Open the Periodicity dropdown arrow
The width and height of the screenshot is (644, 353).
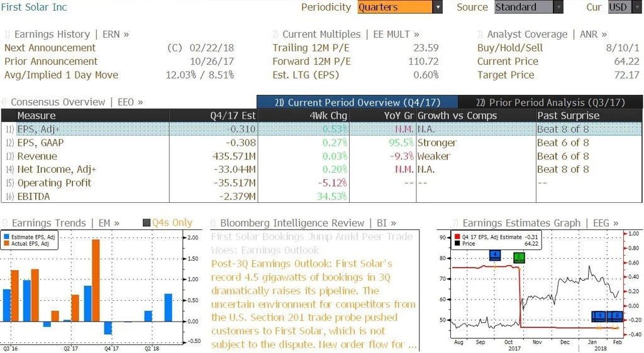438,7
